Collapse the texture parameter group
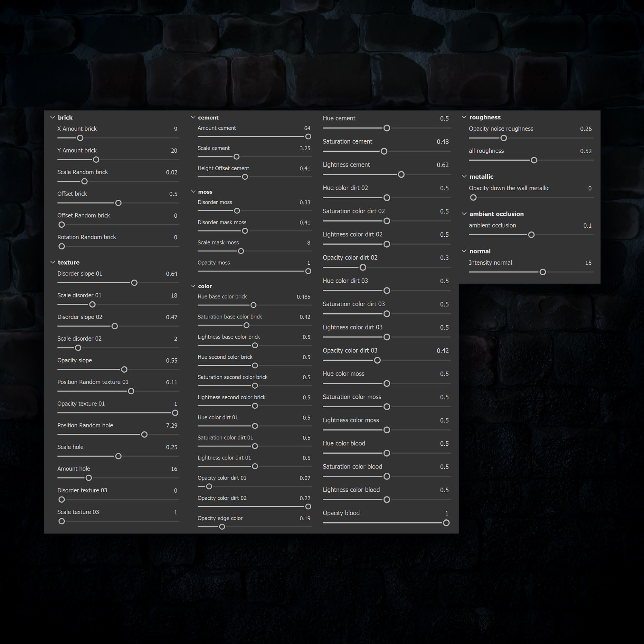644x644 pixels. coord(52,262)
